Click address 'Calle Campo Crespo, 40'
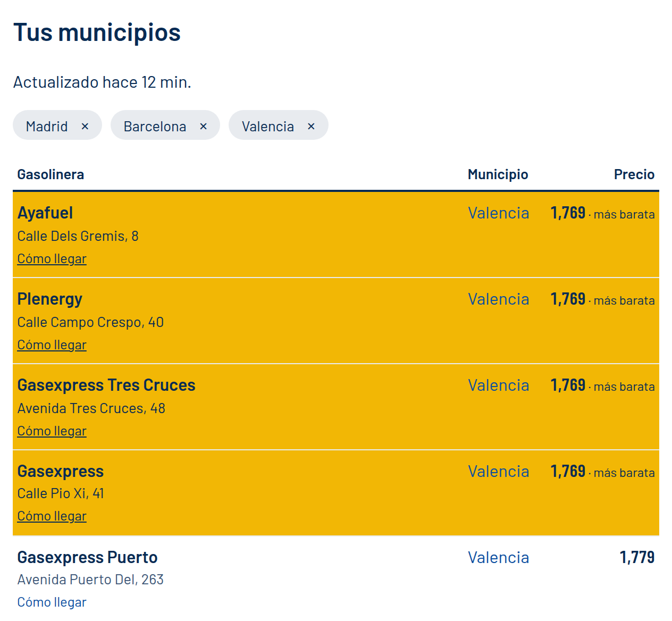 90,322
